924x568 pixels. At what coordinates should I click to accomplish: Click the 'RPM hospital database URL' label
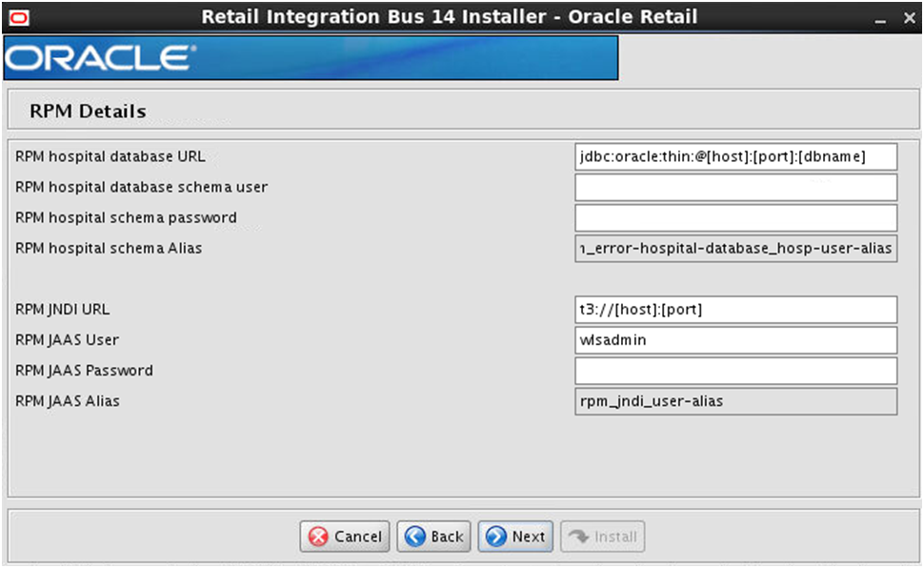(x=110, y=156)
